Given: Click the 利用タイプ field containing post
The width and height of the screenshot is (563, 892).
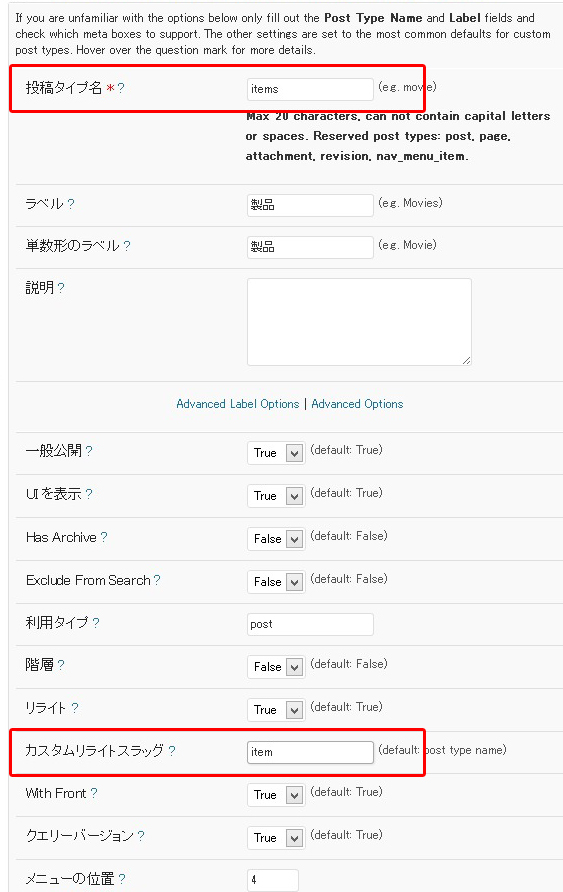Looking at the screenshot, I should click(310, 624).
